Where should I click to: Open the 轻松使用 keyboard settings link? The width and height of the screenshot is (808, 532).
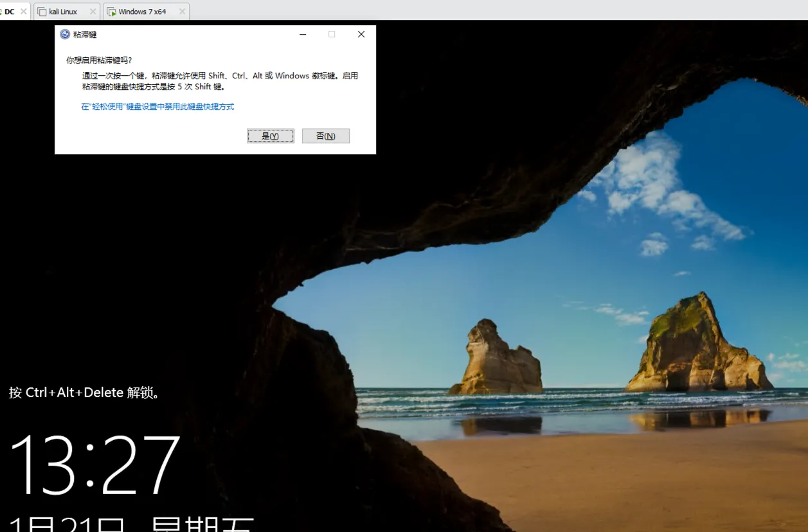(x=157, y=107)
